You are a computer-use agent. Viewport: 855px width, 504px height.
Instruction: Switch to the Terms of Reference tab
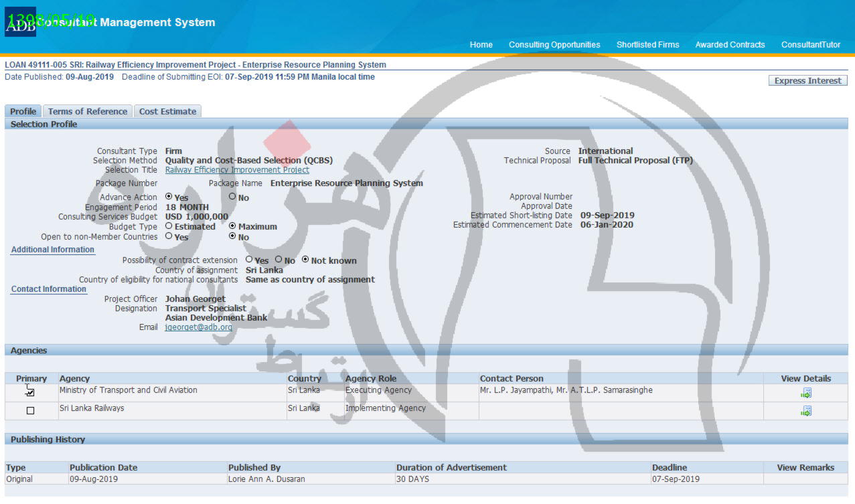coord(87,111)
